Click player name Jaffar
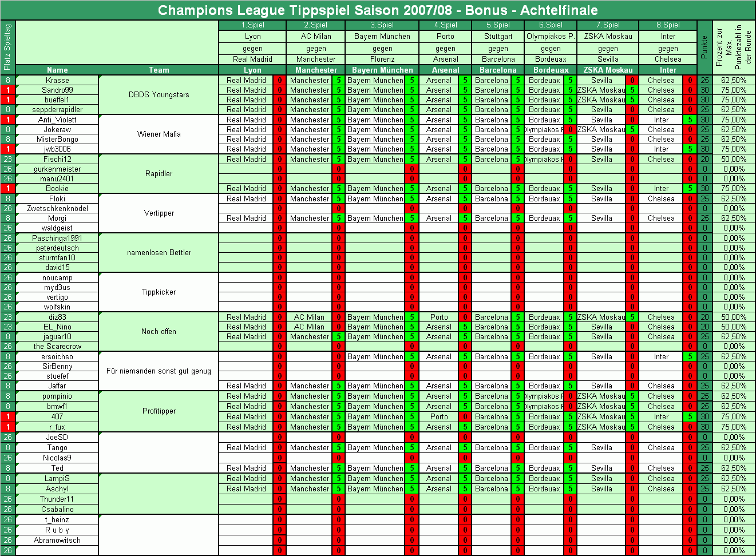The image size is (756, 556). (x=57, y=386)
